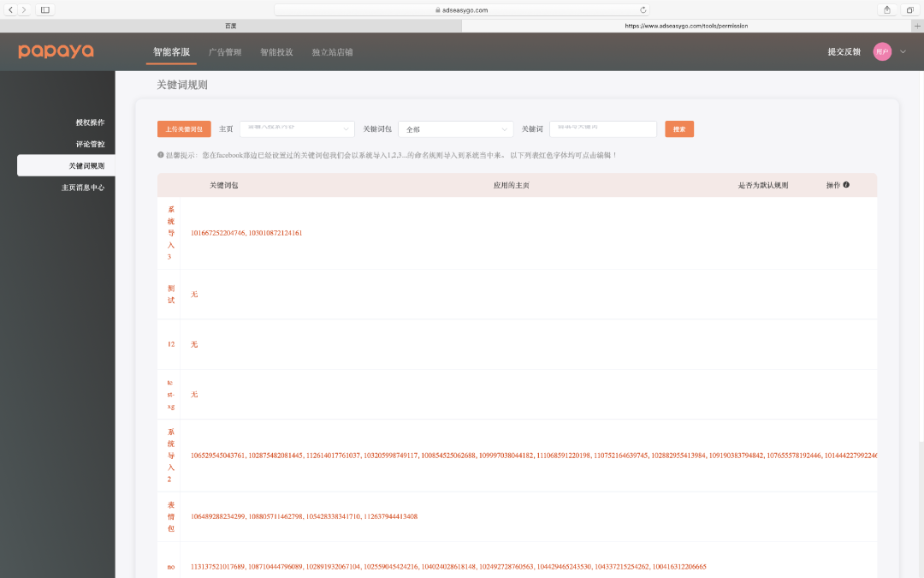Select 评论管控 in the left sidebar
Viewport: 924px width, 578px height.
[x=90, y=144]
